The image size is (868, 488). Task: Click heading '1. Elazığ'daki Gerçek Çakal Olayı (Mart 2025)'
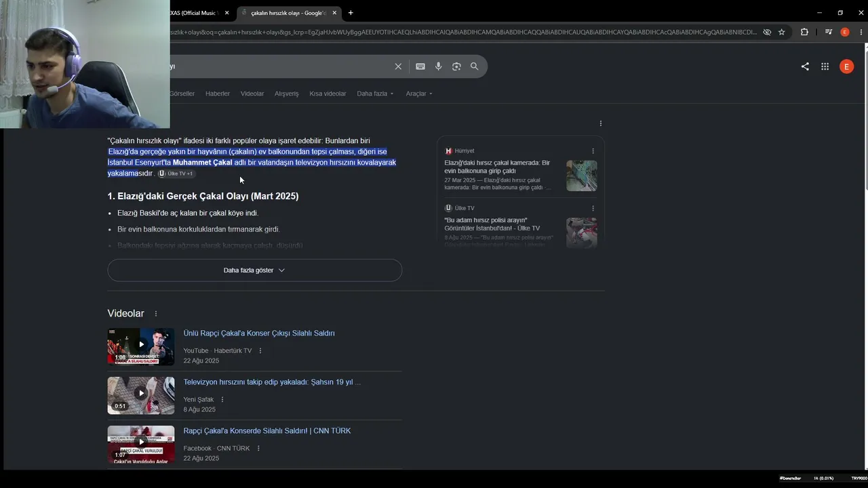pos(203,197)
